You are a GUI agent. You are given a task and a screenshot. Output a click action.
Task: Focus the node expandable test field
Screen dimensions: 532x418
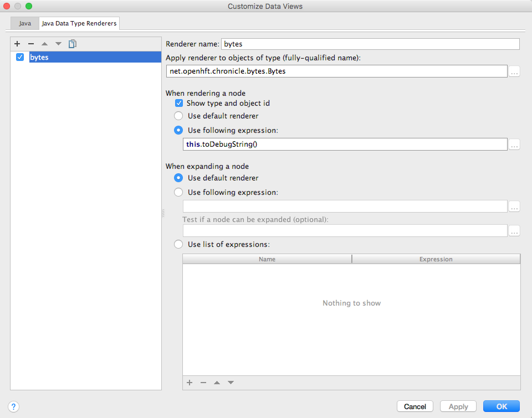[x=345, y=231]
